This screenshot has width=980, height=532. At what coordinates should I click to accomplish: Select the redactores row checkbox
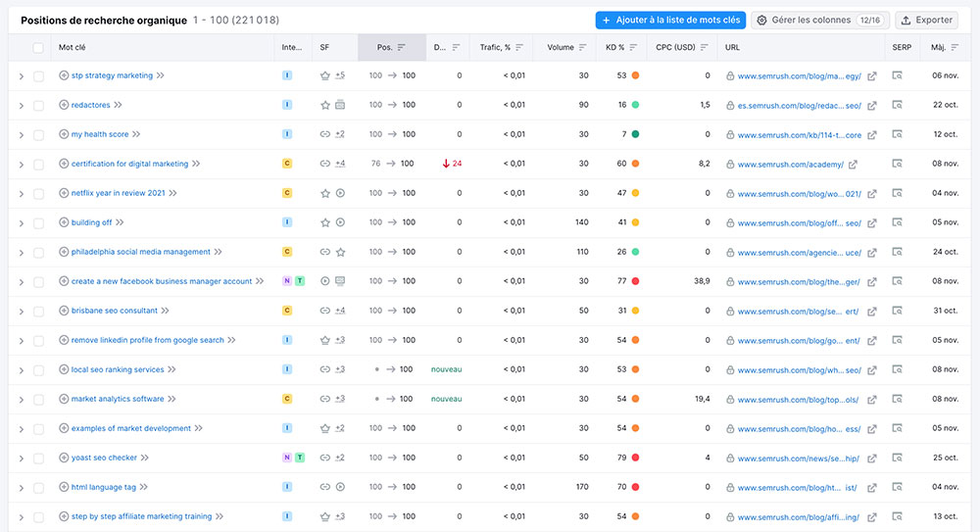(38, 106)
